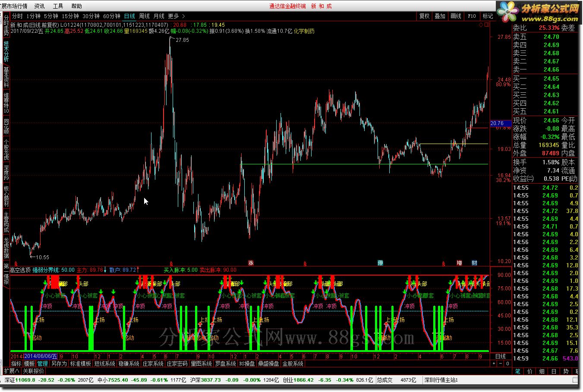Switch to 1分钟 period
Screen dimensions: 583x392
[x=33, y=16]
